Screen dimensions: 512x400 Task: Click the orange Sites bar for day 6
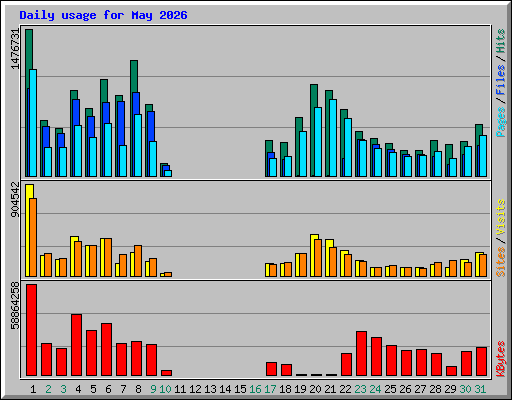point(108,257)
